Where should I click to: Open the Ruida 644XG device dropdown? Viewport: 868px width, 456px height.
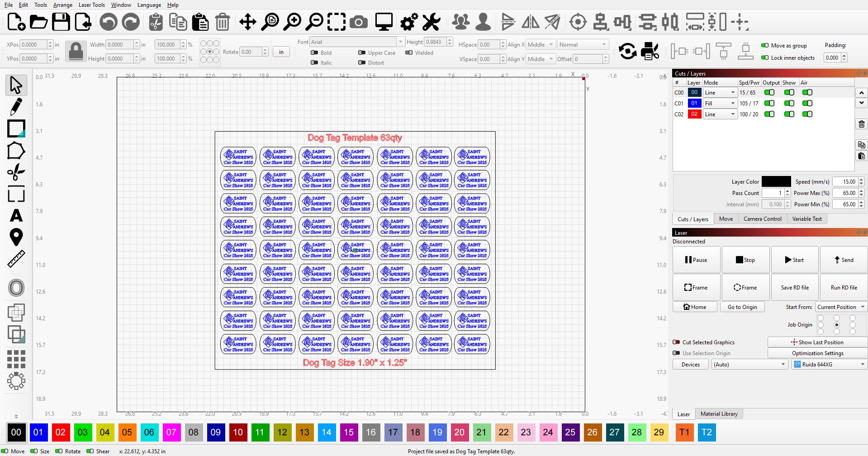tap(829, 364)
